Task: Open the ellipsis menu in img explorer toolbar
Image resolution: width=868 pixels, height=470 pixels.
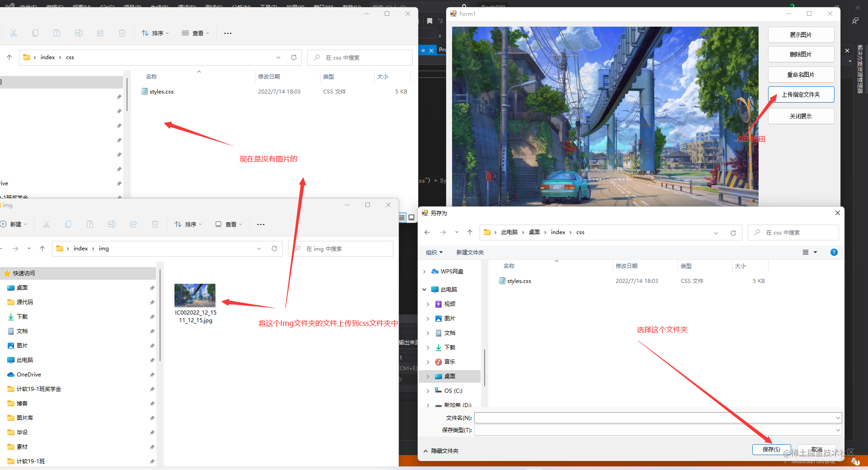Action: 261,224
